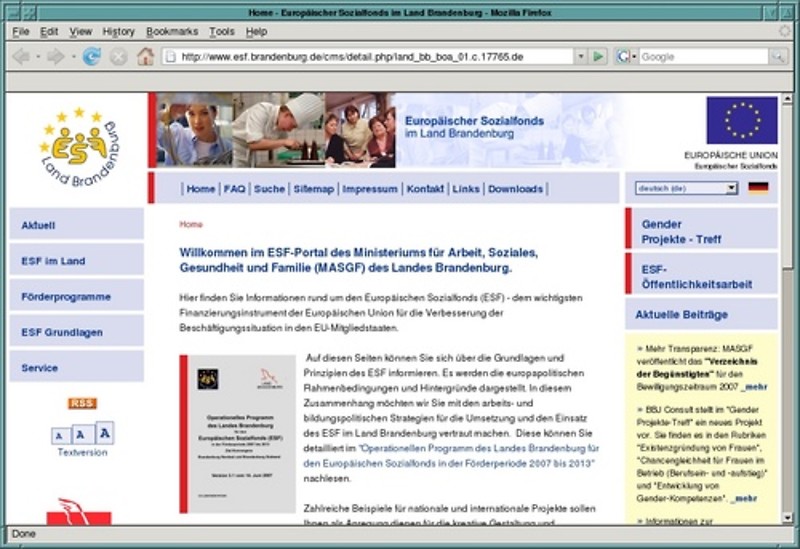Open the forward button history dropdown
The image size is (800, 549).
pos(73,56)
